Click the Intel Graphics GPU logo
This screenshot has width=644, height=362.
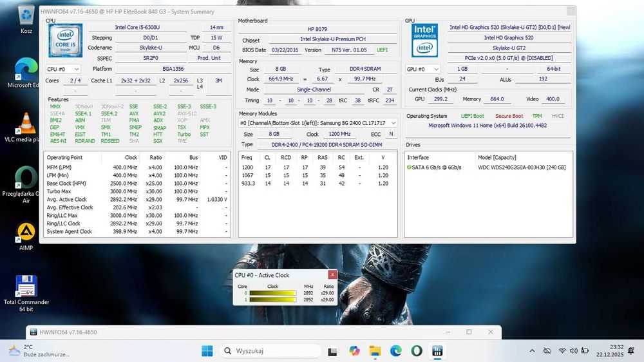424,41
